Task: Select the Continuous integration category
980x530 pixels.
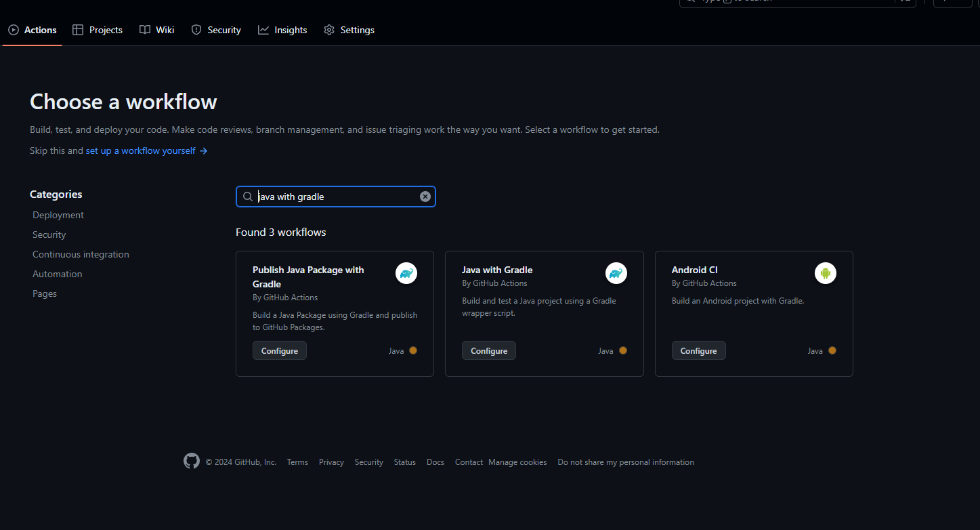Action: [81, 254]
